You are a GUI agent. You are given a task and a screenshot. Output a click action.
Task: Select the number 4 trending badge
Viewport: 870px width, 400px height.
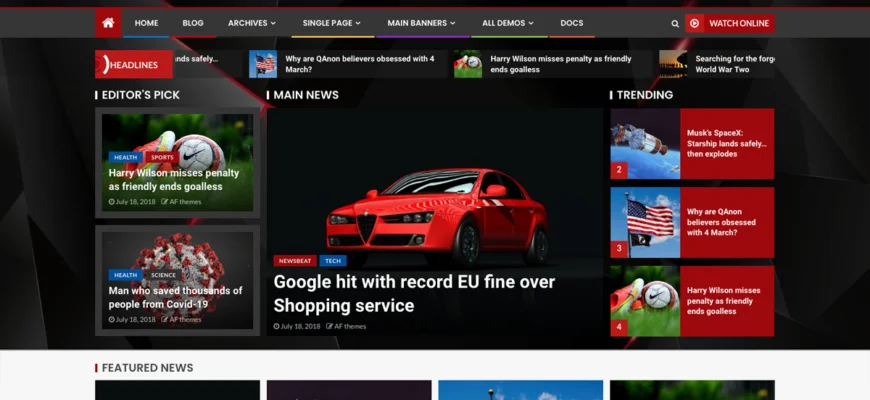(x=619, y=327)
